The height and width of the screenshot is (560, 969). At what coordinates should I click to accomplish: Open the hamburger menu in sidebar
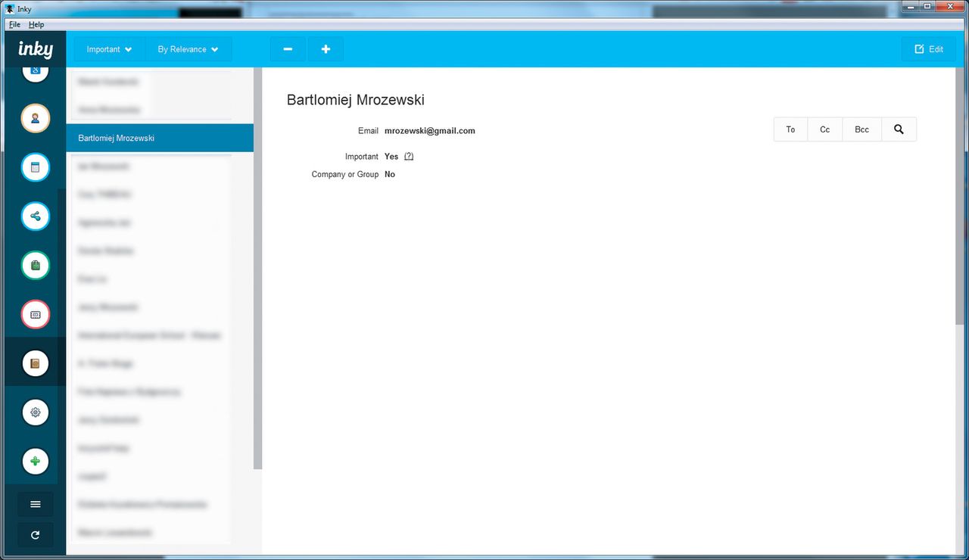35,504
